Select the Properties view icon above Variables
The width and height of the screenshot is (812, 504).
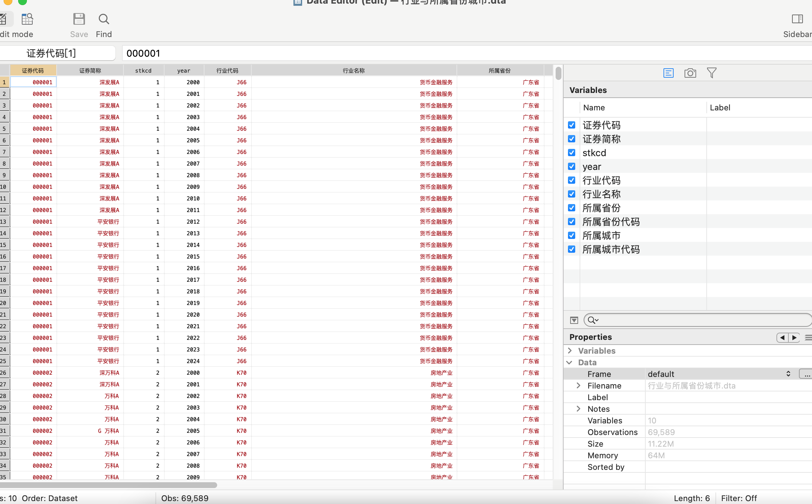668,73
